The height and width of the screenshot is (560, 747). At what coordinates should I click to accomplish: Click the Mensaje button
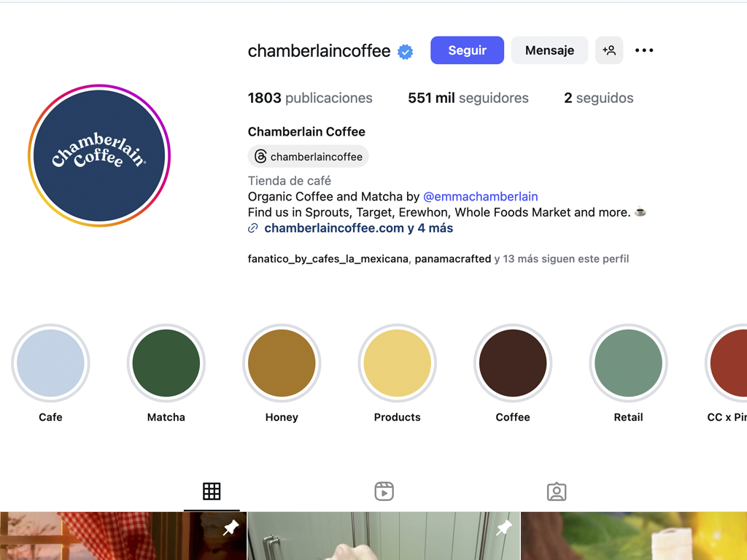[549, 50]
